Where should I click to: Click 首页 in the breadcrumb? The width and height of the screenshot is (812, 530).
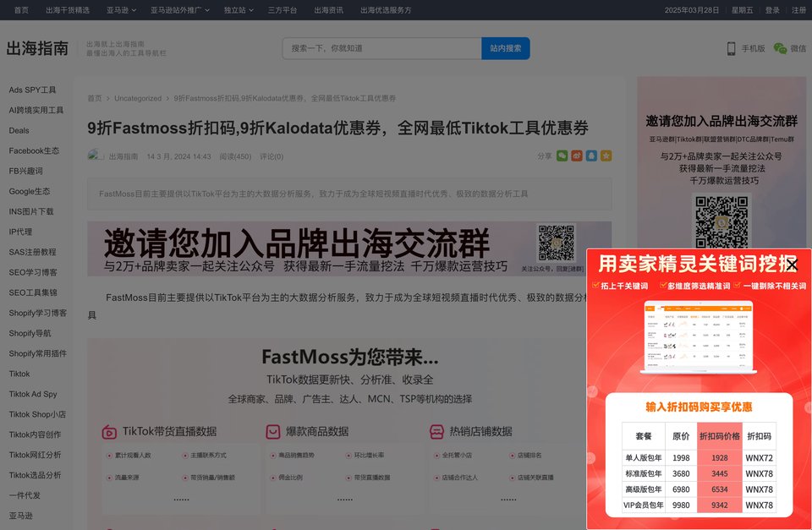pyautogui.click(x=95, y=98)
